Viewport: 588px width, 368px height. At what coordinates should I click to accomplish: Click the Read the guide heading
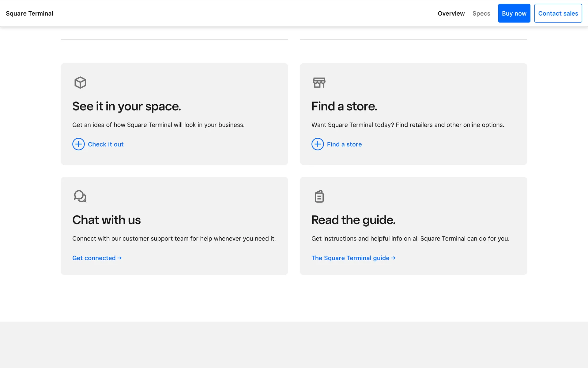coord(353,220)
